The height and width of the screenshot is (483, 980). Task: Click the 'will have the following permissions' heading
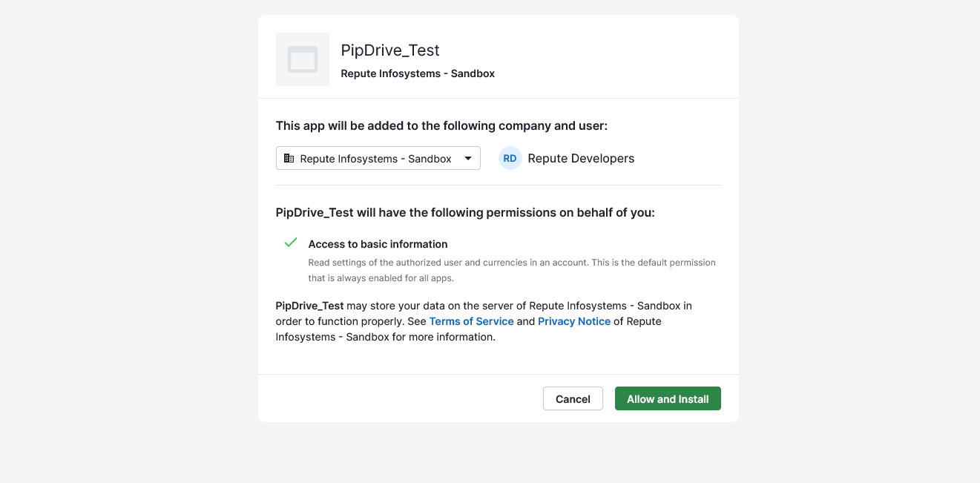click(465, 212)
